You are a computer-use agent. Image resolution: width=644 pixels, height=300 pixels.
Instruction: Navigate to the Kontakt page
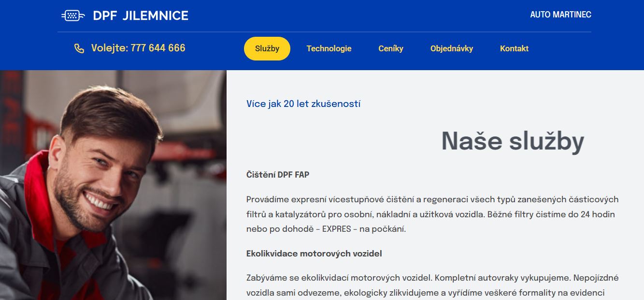point(514,48)
